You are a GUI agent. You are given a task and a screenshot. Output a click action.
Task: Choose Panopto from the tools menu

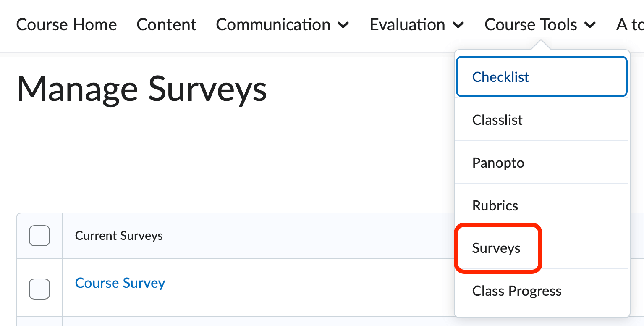click(x=498, y=163)
